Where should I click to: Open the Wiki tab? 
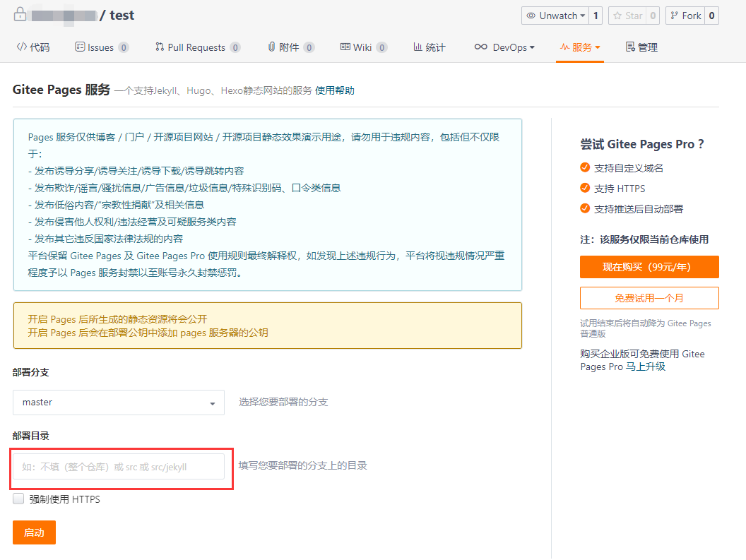click(x=364, y=47)
